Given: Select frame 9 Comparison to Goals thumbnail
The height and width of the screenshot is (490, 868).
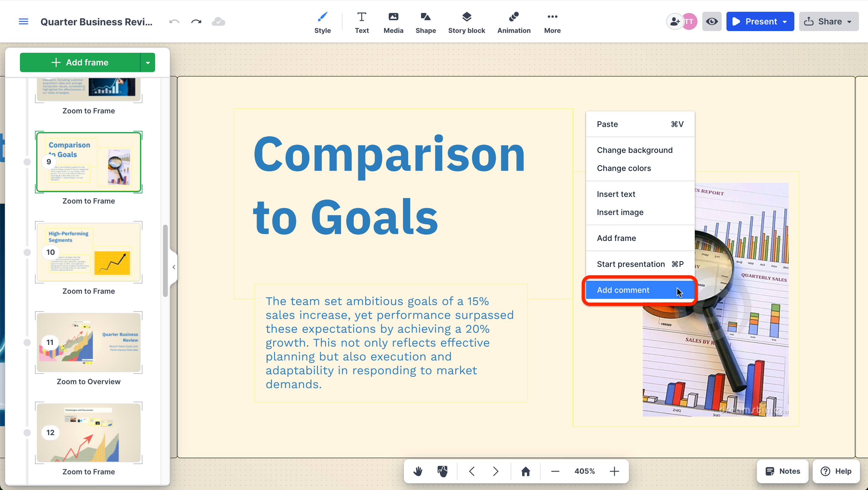Looking at the screenshot, I should pyautogui.click(x=89, y=162).
